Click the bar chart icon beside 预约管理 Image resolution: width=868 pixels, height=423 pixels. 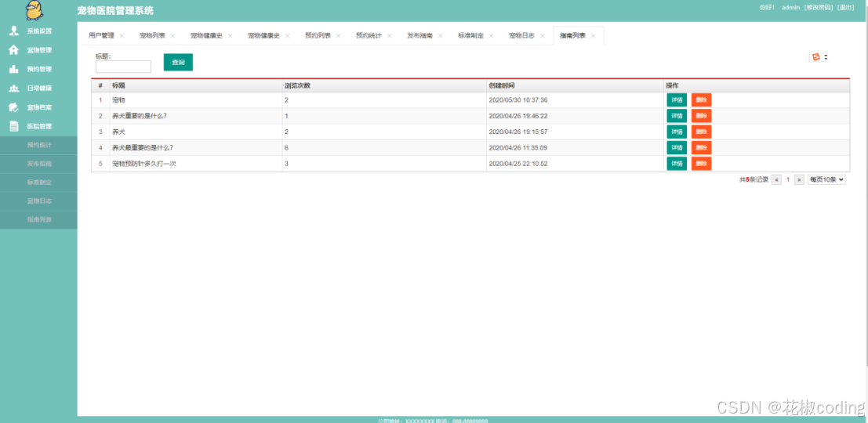coord(14,69)
